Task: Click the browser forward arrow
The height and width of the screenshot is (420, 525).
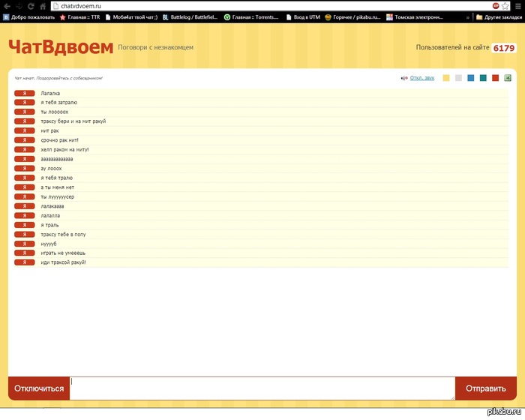Action: (x=19, y=6)
